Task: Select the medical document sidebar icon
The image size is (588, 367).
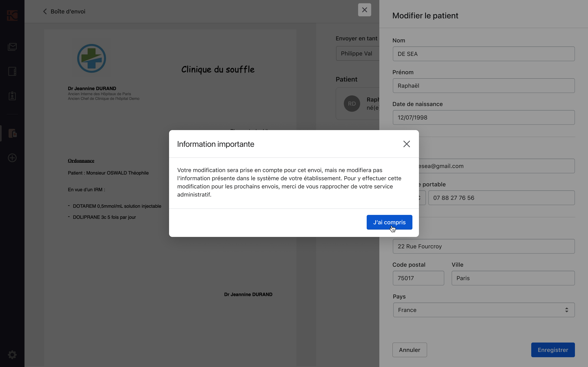Action: pos(13,133)
